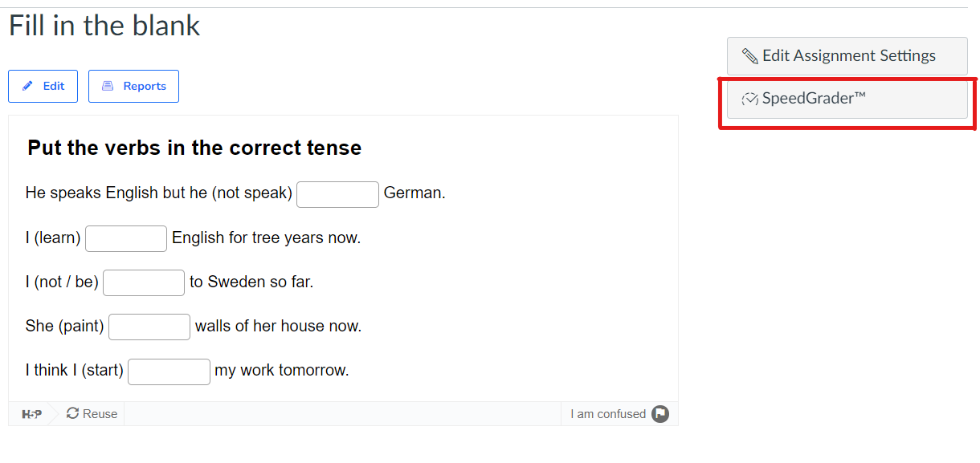Image resolution: width=980 pixels, height=463 pixels.
Task: Click the SpeedGrader gauge icon
Action: [x=749, y=99]
